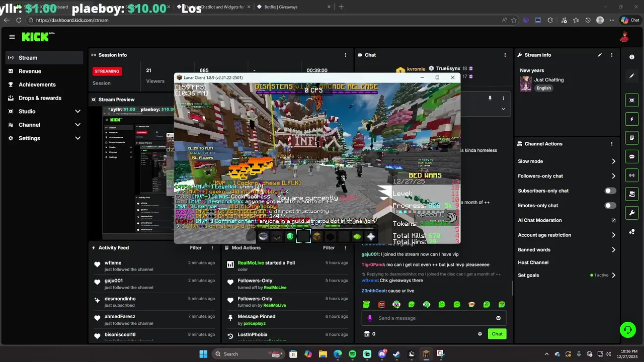Go to Revenue in the sidebar
This screenshot has width=644, height=362.
coord(44,71)
